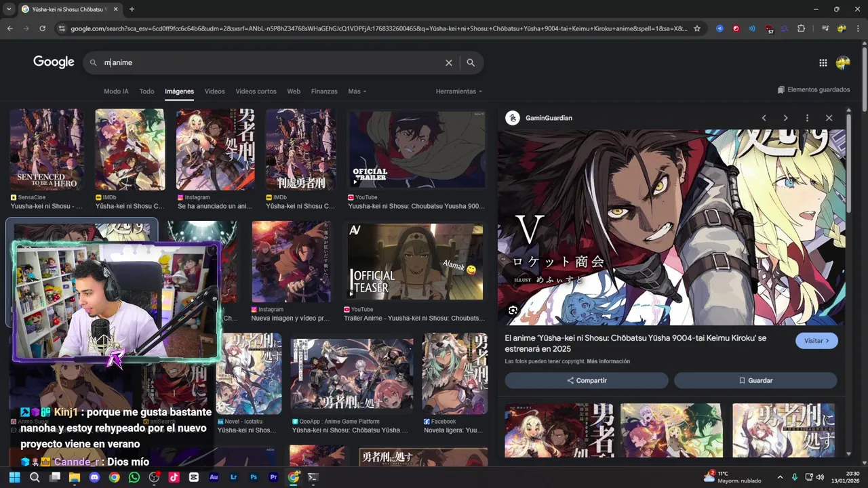Image resolution: width=868 pixels, height=488 pixels.
Task: Show next image in preview panel
Action: tap(785, 118)
